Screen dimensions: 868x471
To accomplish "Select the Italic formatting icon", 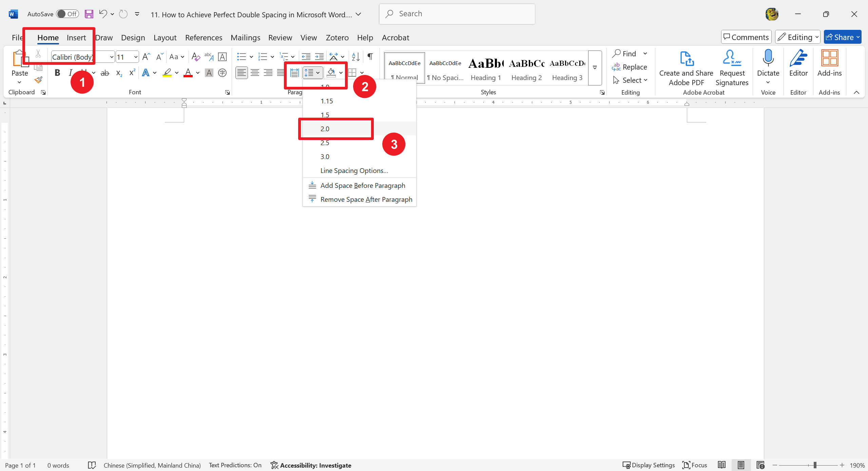I will pyautogui.click(x=69, y=73).
